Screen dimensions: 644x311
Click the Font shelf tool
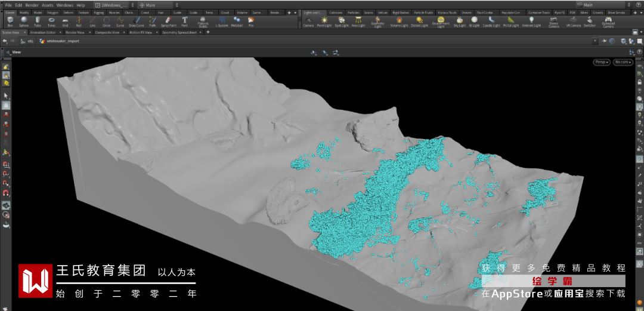[x=184, y=21]
